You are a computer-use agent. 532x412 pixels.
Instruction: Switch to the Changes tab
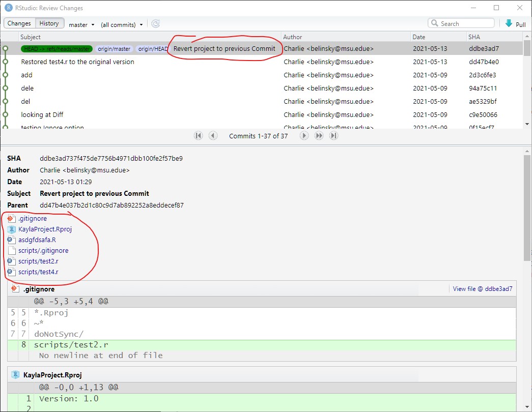click(19, 23)
